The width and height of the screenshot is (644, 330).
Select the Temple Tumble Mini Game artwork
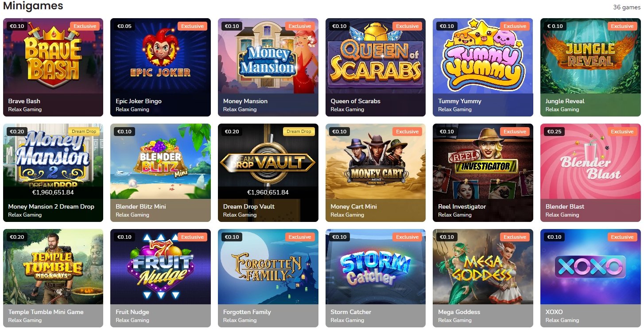point(53,267)
